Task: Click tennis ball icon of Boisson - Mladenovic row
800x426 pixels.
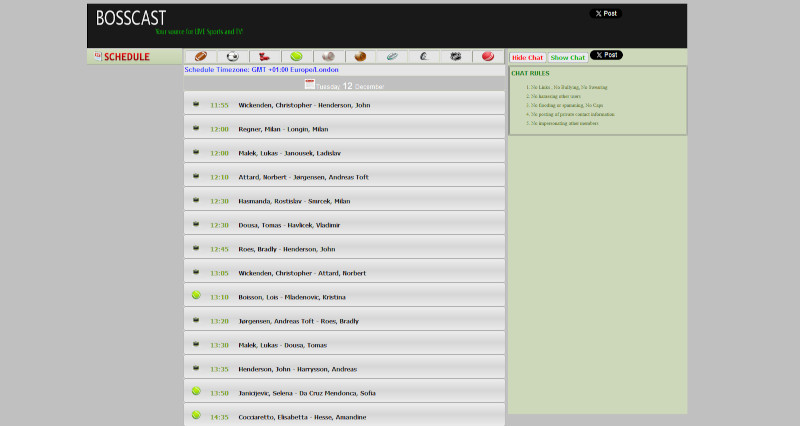Action: 196,295
